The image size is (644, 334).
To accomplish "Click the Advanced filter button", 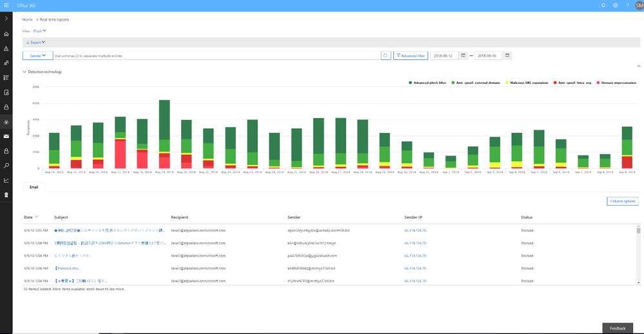I will pyautogui.click(x=410, y=55).
